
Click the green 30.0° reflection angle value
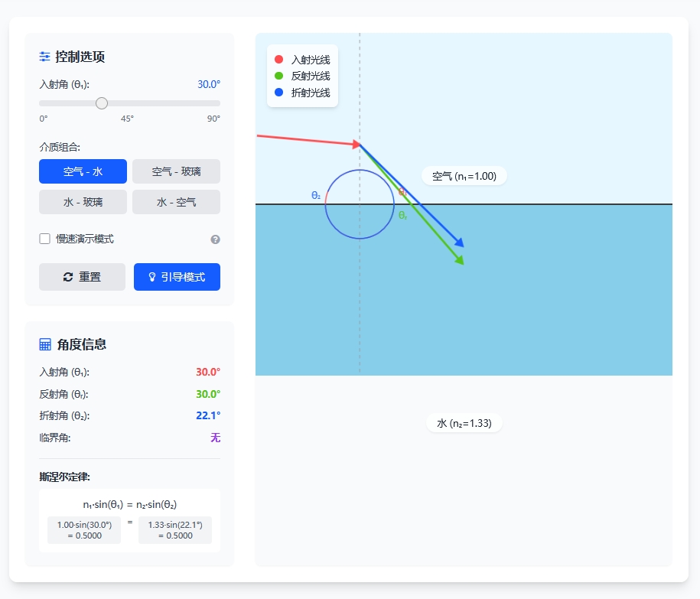[208, 394]
